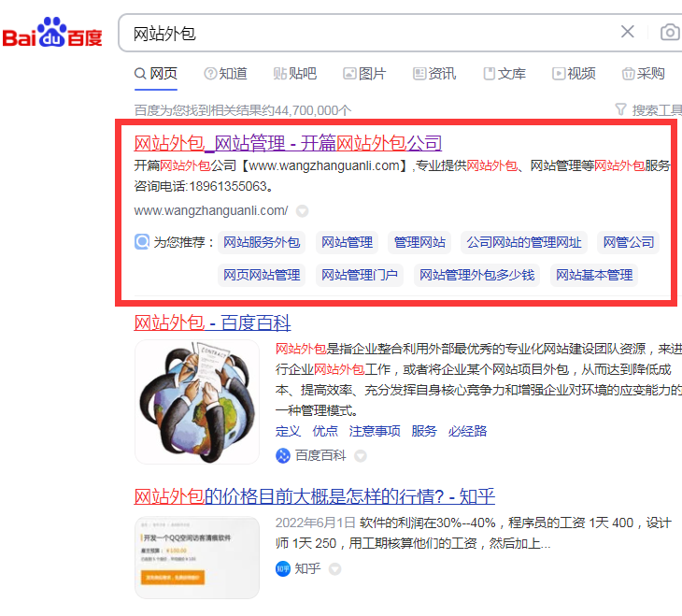Open the 网站外包 - 百度百科 result
Viewport: 682px width, 616px height.
[x=212, y=322]
